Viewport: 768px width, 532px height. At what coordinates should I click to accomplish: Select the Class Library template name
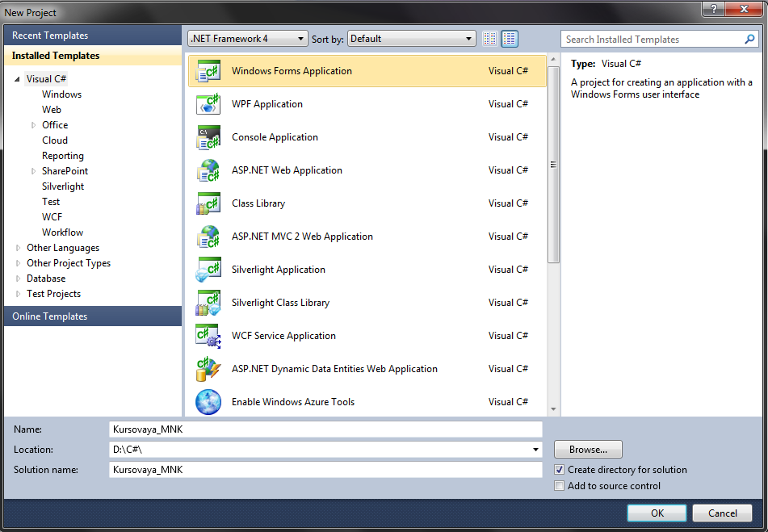tap(258, 203)
